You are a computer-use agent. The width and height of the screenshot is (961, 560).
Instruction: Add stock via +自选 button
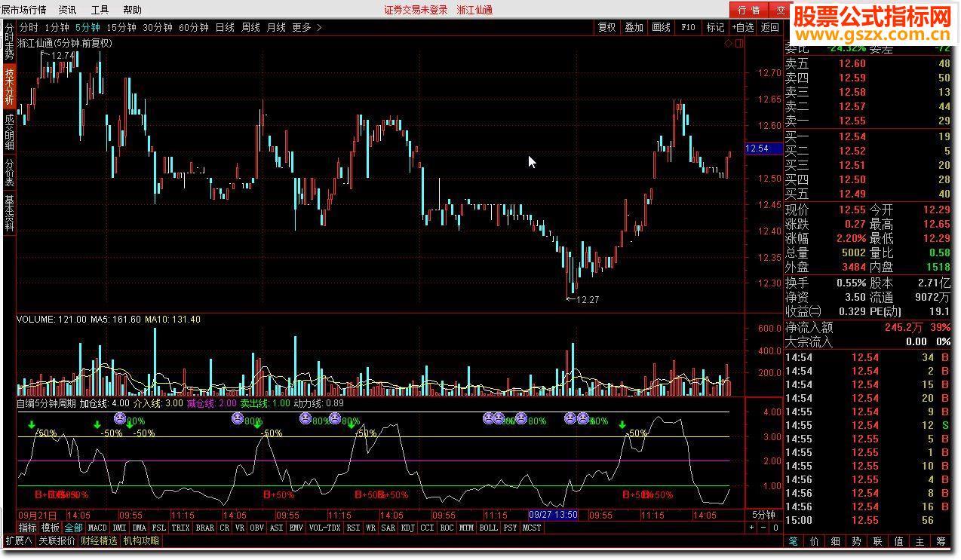742,27
